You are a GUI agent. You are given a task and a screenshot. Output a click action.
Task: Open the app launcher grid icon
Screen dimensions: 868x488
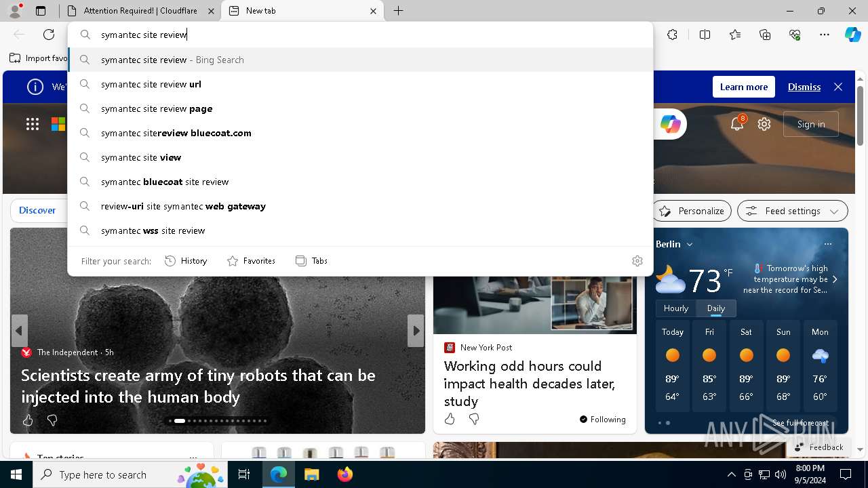pyautogui.click(x=33, y=124)
